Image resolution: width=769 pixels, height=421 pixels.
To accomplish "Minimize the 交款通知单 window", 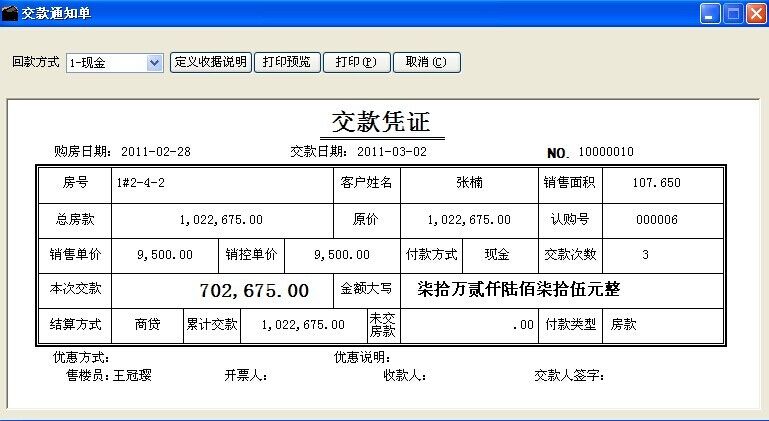I will (710, 14).
